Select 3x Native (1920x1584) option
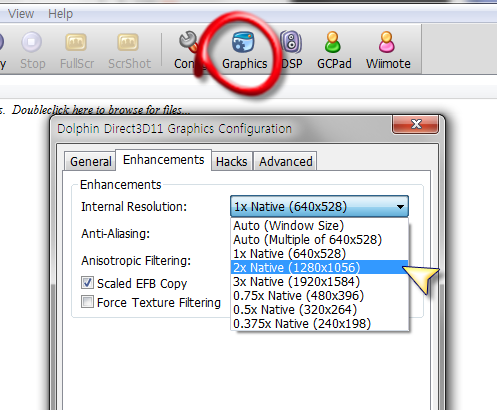This screenshot has width=497, height=410. coord(319,282)
